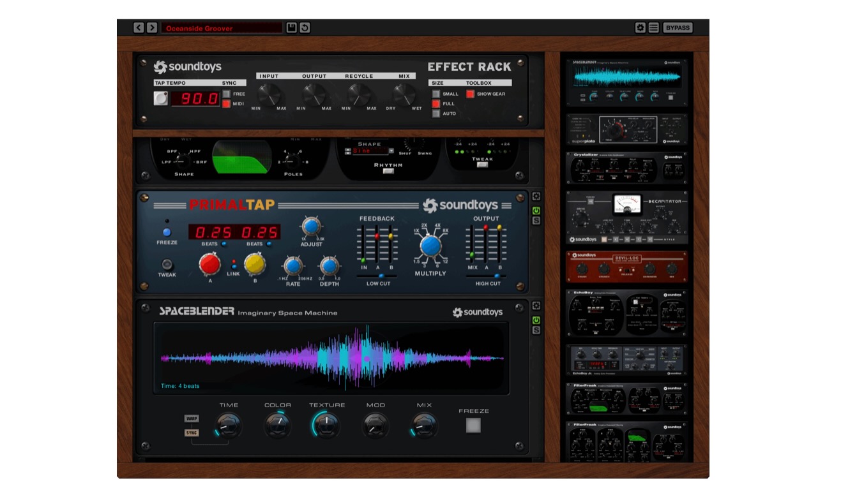
Task: Click the 90.0 tempo display
Action: 195,99
